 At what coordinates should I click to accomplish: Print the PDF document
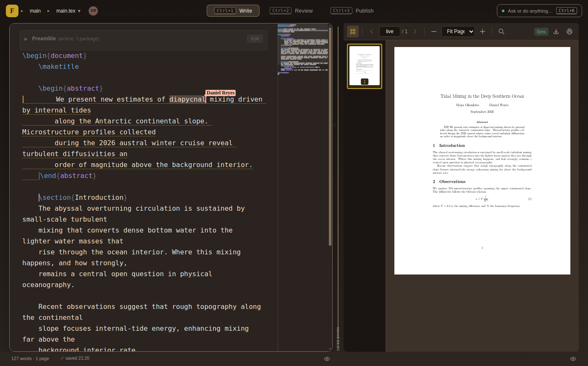click(x=570, y=31)
